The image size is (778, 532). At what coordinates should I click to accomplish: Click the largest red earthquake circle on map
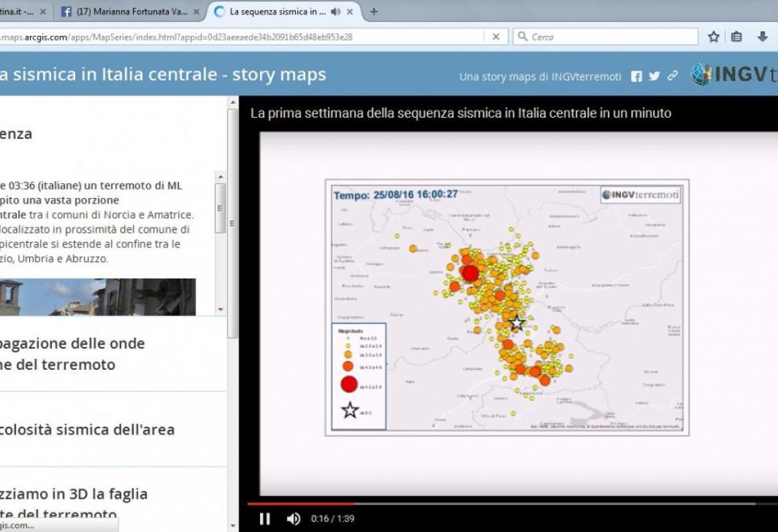470,273
